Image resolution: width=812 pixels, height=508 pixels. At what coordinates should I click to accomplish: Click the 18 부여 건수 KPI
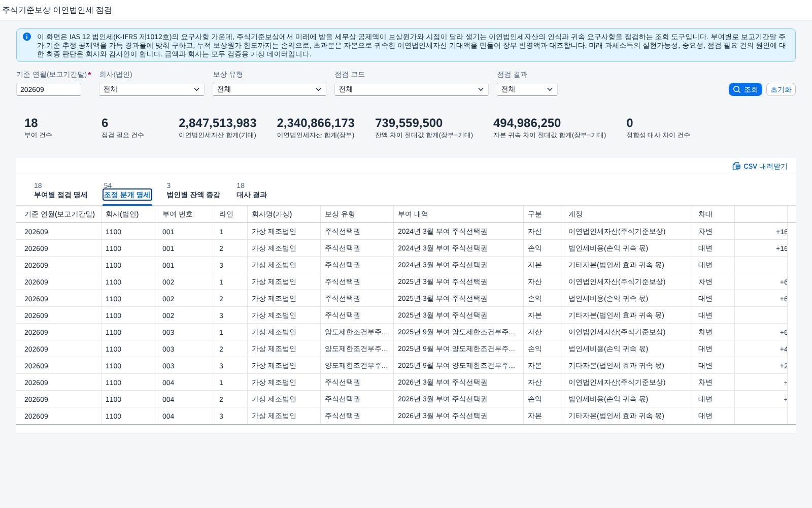click(x=38, y=128)
